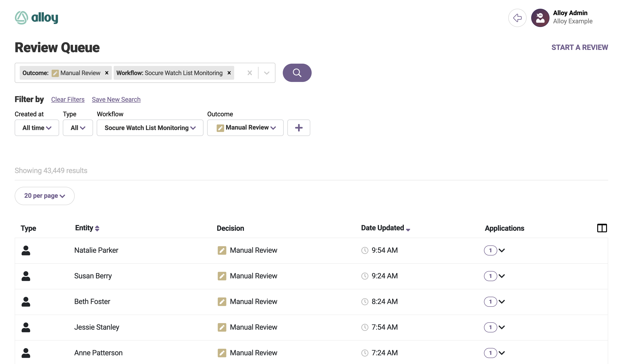Click the purple search magnifier button
Viewport: 621px width, 364px height.
pos(297,73)
